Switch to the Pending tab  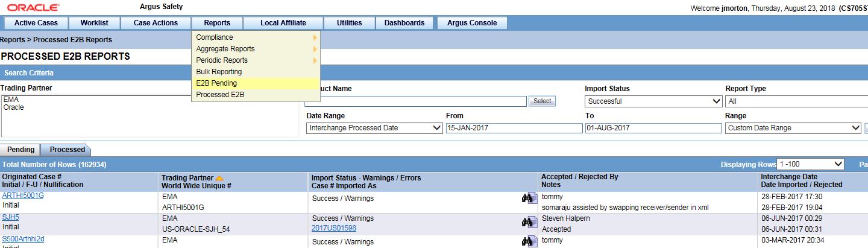tap(20, 150)
